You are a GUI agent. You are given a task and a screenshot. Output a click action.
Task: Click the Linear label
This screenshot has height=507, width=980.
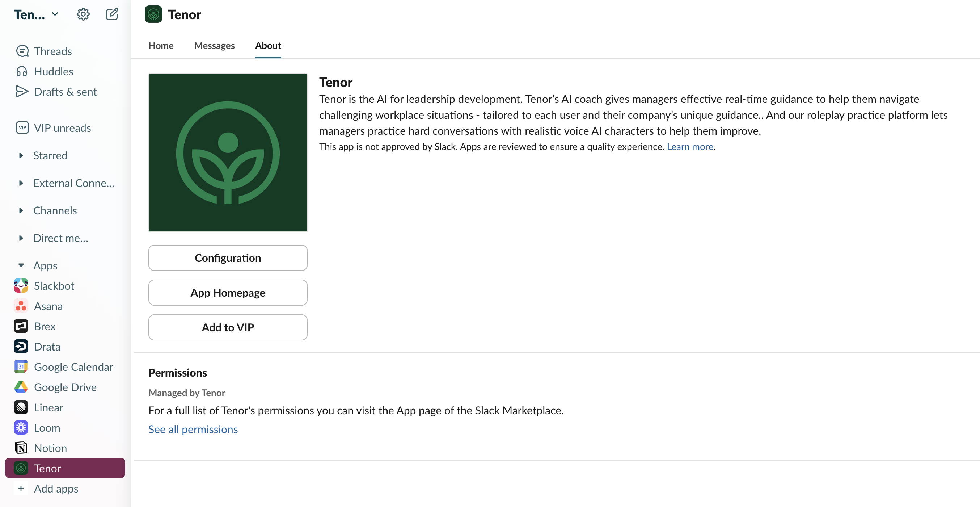click(49, 408)
